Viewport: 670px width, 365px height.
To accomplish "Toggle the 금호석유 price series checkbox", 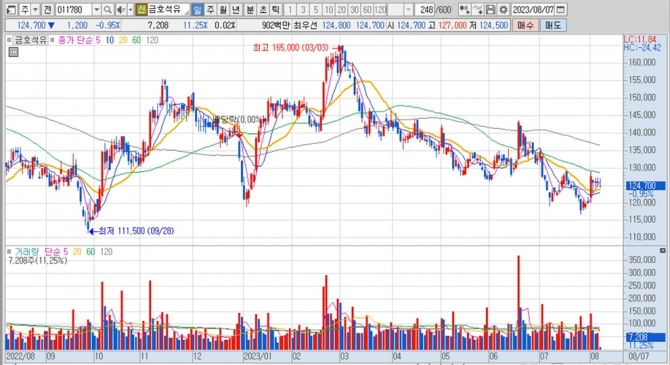I will pos(9,40).
